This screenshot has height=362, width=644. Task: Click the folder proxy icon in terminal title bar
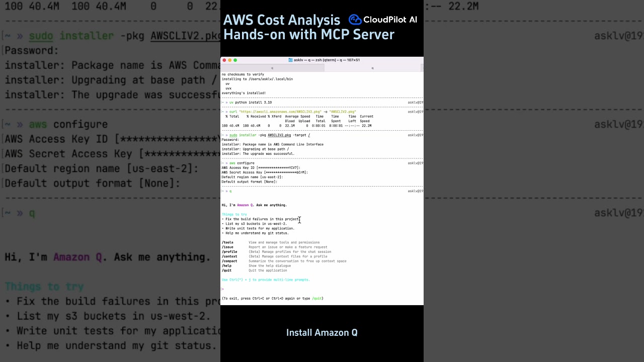pyautogui.click(x=290, y=60)
